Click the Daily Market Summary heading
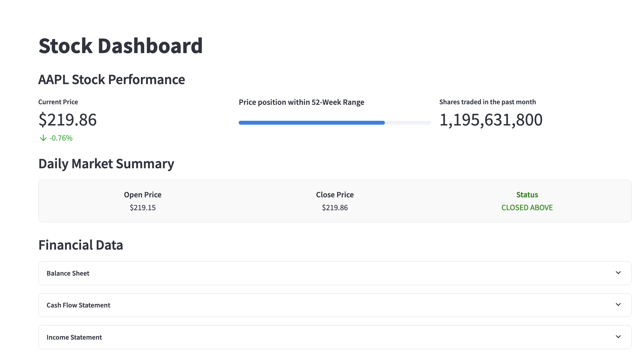Screen dimensions: 644x355 tap(106, 164)
